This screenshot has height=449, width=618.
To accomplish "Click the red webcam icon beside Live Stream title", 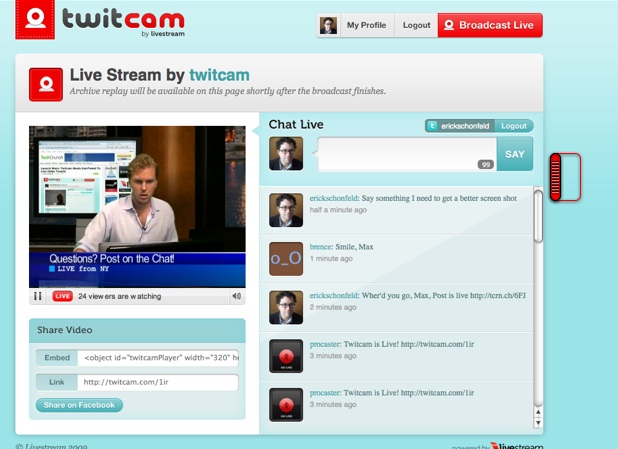I will pos(46,84).
